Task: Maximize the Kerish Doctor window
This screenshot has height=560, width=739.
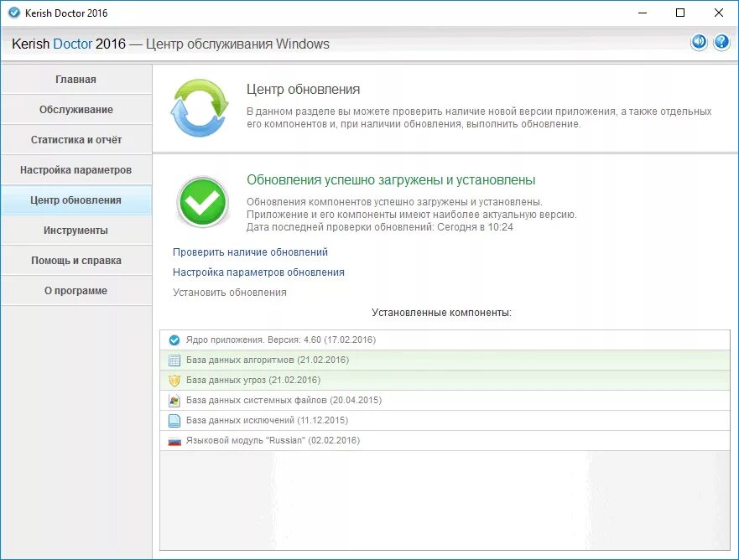Action: point(680,13)
